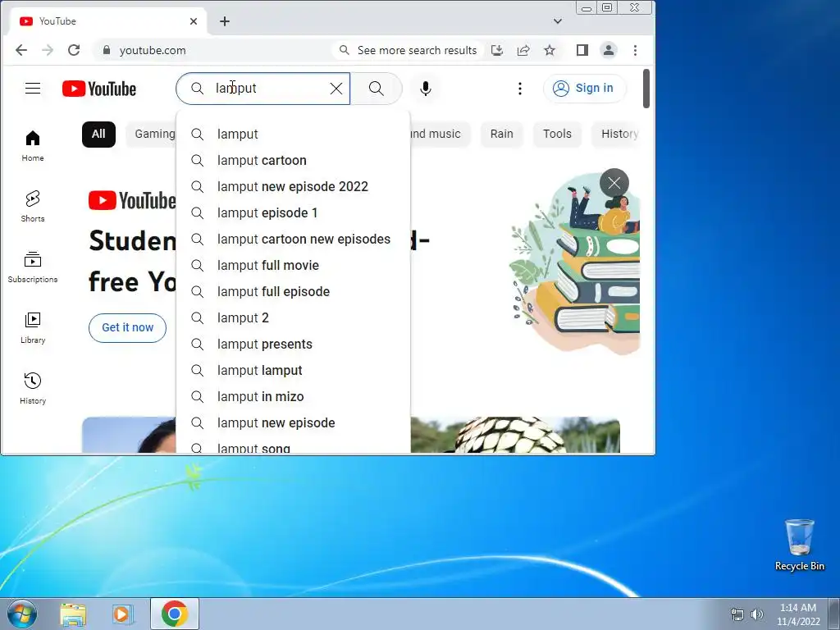The width and height of the screenshot is (840, 630).
Task: Open History in the sidebar
Action: [33, 388]
